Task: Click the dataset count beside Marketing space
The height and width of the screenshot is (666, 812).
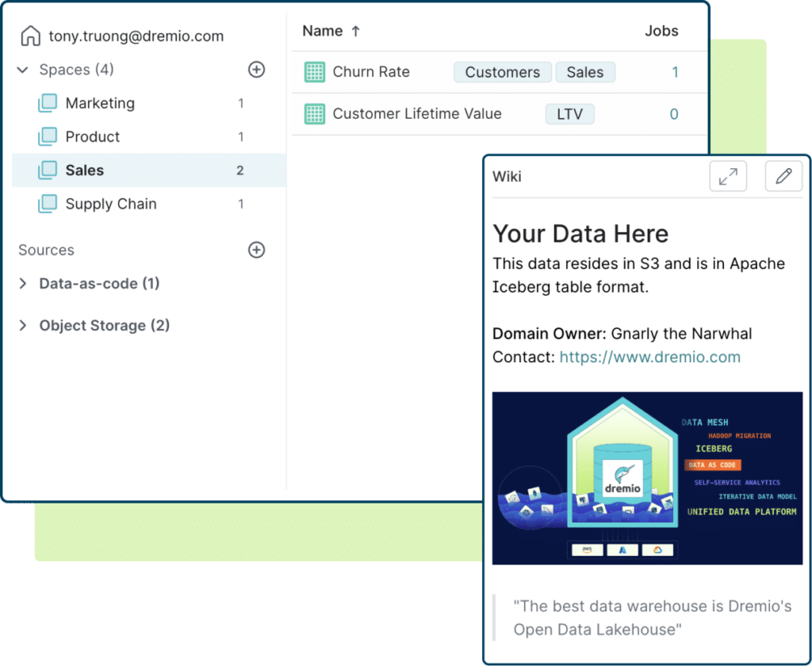Action: [x=241, y=103]
